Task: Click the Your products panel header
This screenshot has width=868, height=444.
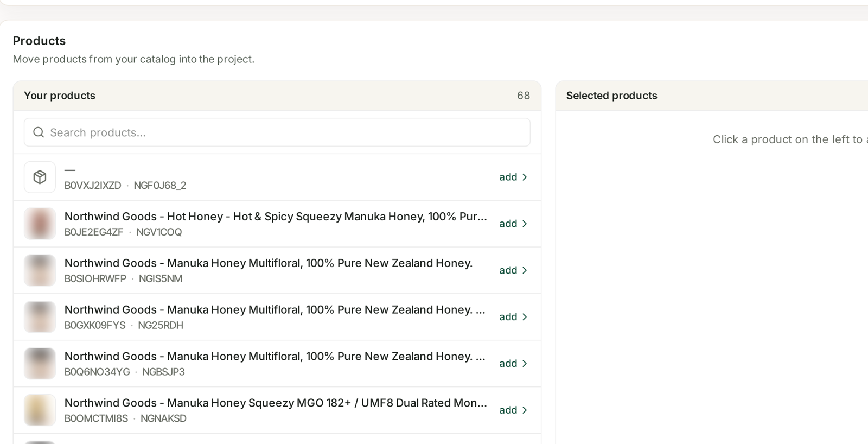Action: click(x=277, y=96)
